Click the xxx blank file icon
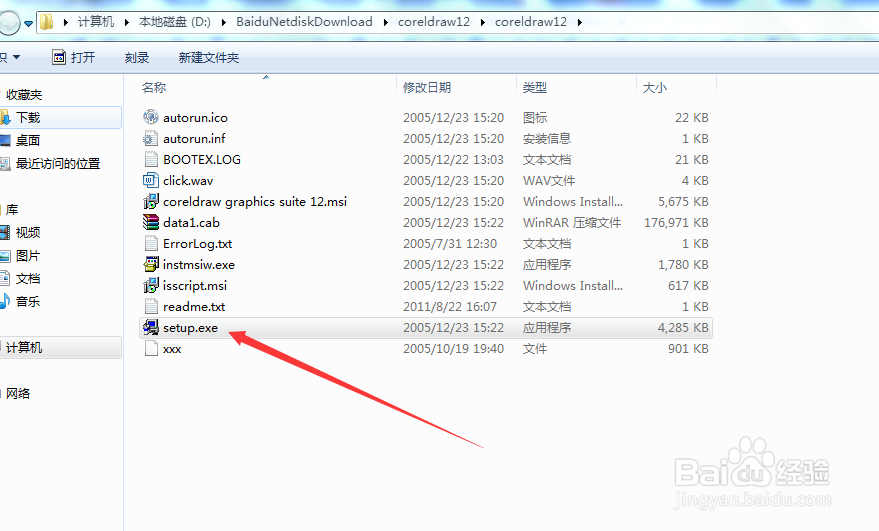 (151, 349)
